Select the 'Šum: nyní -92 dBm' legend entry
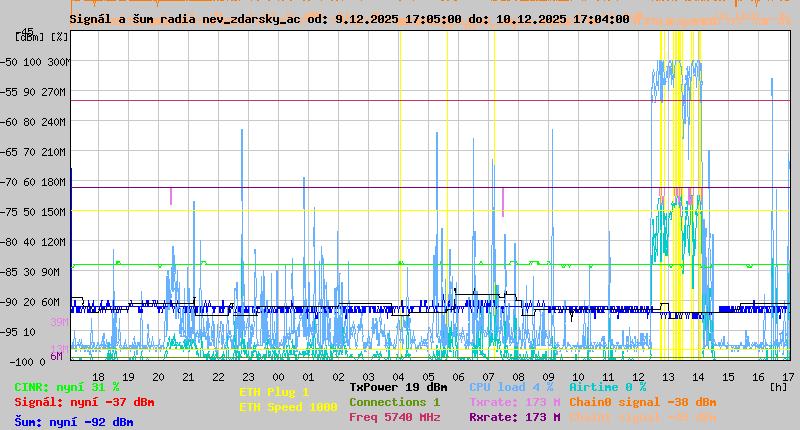Viewport: 800px width, 430px height. point(74,422)
